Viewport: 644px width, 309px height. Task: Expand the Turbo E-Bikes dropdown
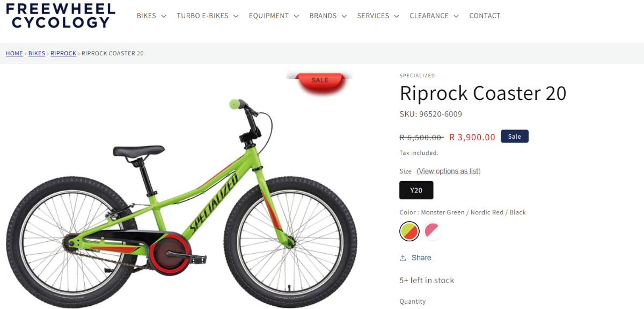coord(208,16)
